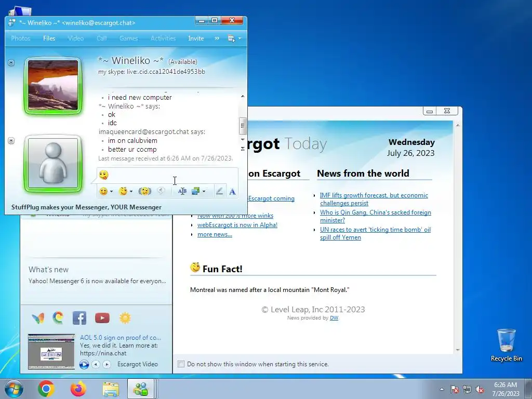The width and height of the screenshot is (532, 399).
Task: Collapse your own display picture arrow
Action: 11,140
